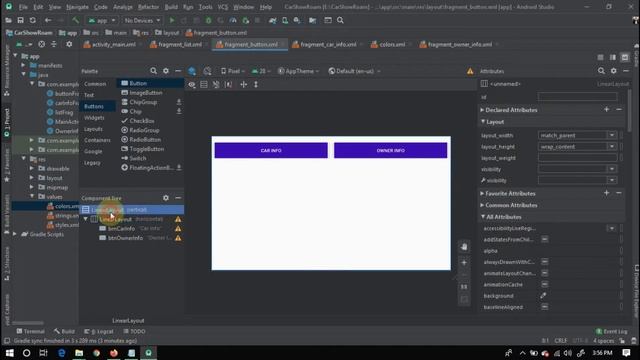Click the Attributes panel search icon
640x360 pixels.
point(601,71)
